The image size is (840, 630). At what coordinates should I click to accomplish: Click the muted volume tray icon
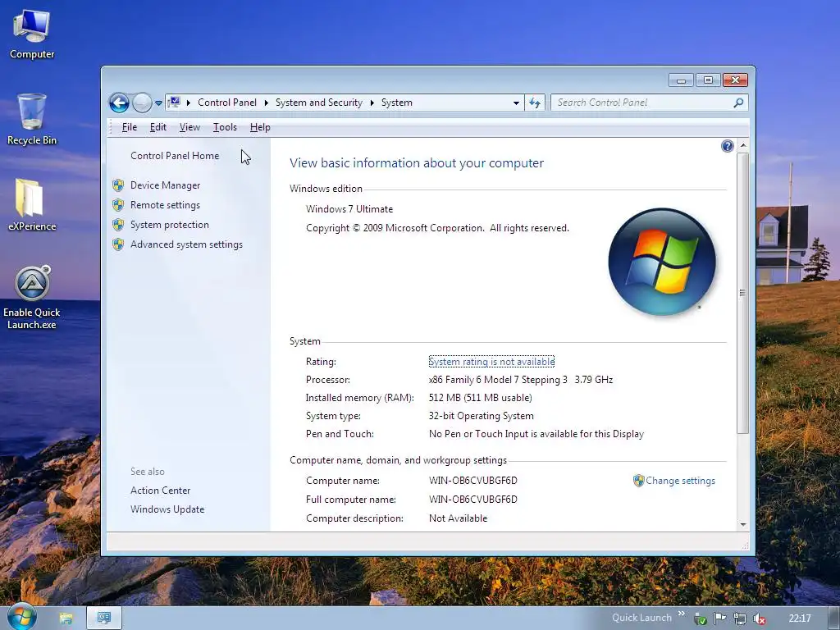tap(759, 619)
